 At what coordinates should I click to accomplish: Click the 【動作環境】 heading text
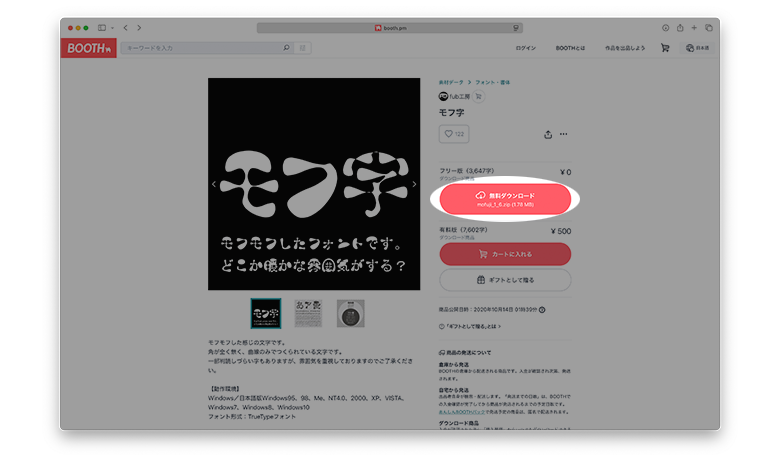tap(223, 389)
